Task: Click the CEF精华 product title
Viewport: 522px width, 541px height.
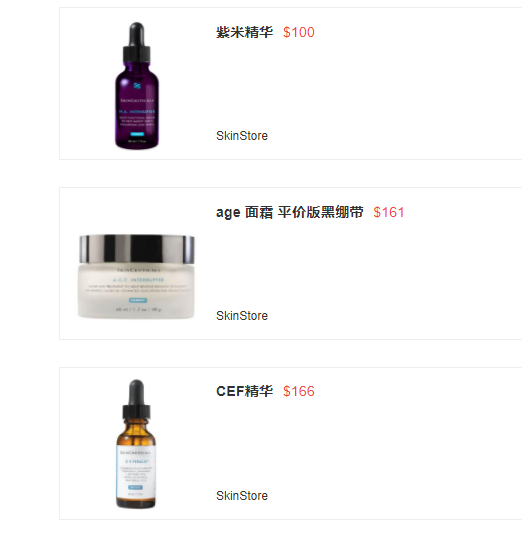Action: click(244, 391)
